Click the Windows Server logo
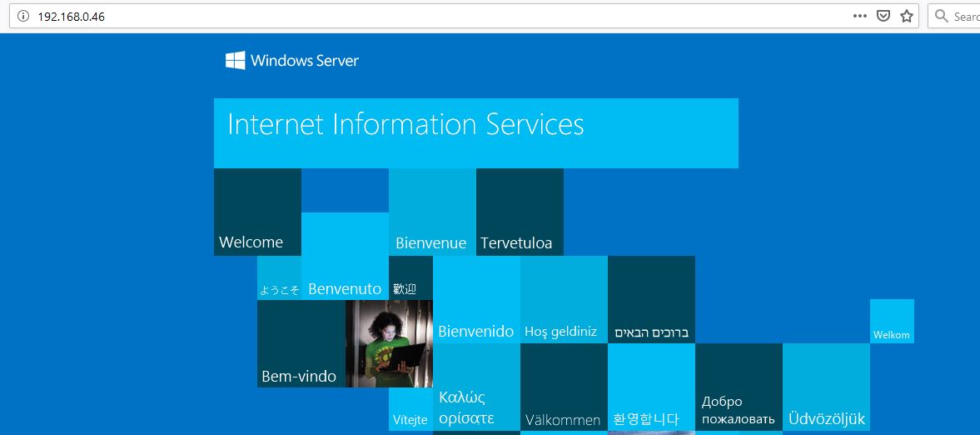The image size is (980, 435). (x=292, y=61)
